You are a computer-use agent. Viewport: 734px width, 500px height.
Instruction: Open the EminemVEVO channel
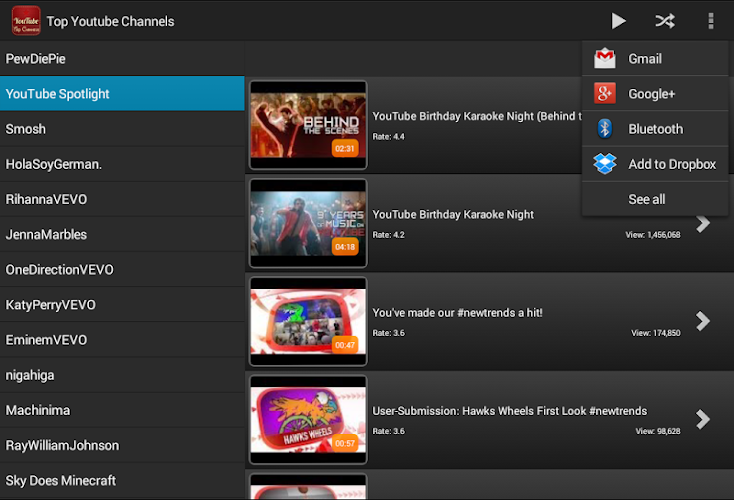pos(122,339)
